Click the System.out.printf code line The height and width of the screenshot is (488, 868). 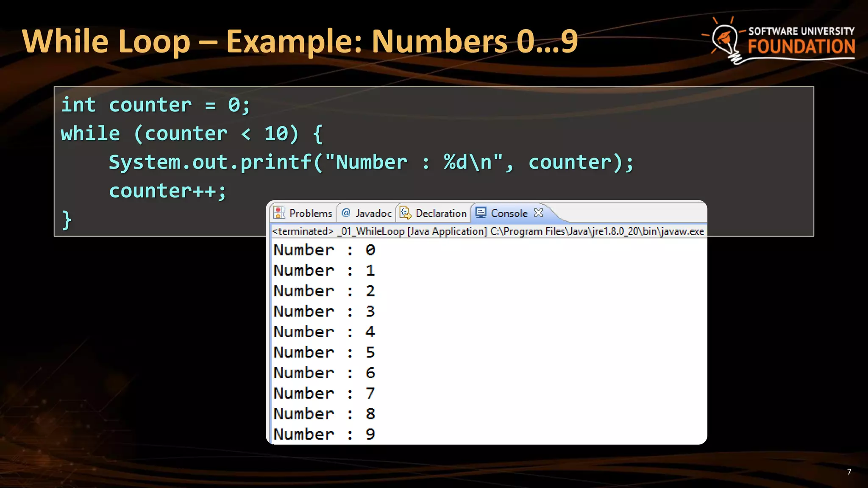(x=371, y=162)
